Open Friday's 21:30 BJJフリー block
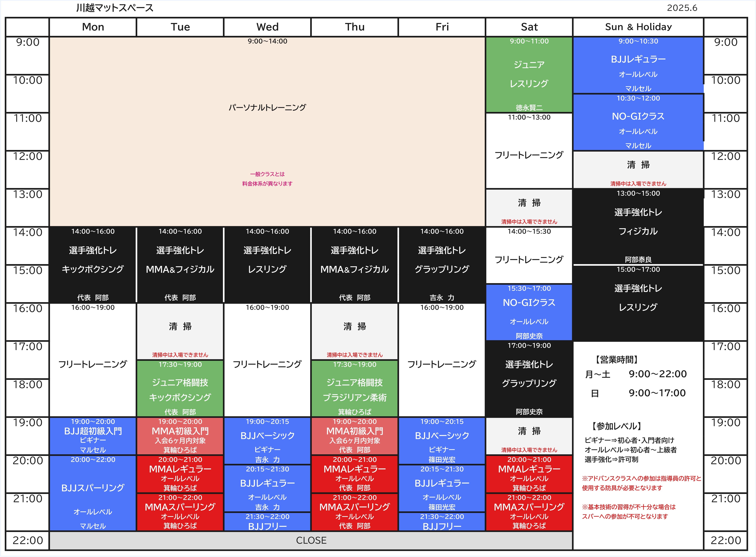This screenshot has width=756, height=557. click(442, 522)
